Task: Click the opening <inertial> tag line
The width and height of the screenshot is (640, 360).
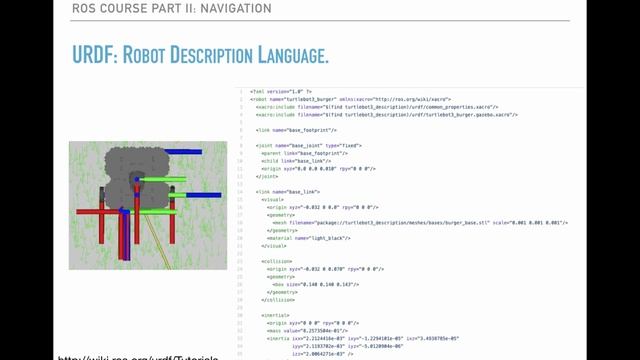Action: point(275,316)
